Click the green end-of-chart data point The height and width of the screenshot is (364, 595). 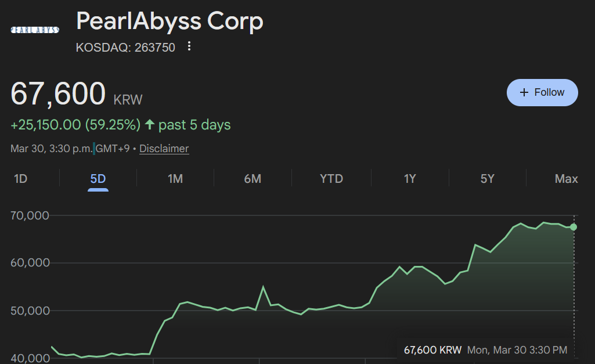(574, 227)
